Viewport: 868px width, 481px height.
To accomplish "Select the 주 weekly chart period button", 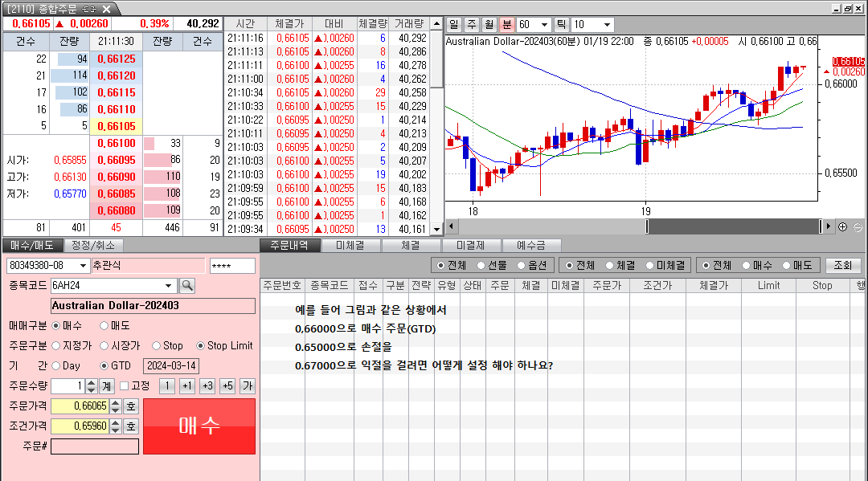I will [472, 25].
